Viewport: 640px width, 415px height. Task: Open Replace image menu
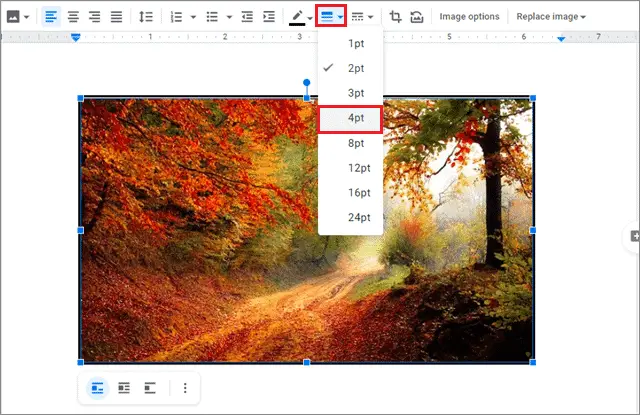coord(551,16)
